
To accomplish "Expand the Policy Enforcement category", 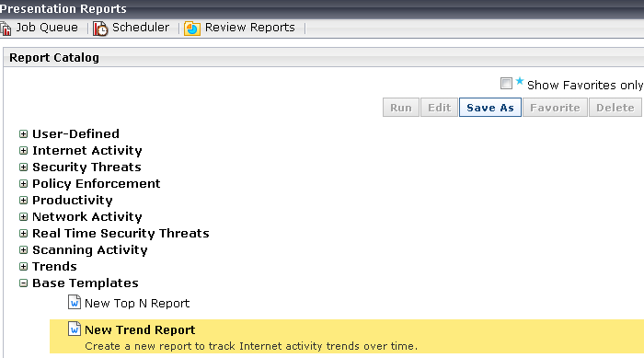I will point(23,184).
